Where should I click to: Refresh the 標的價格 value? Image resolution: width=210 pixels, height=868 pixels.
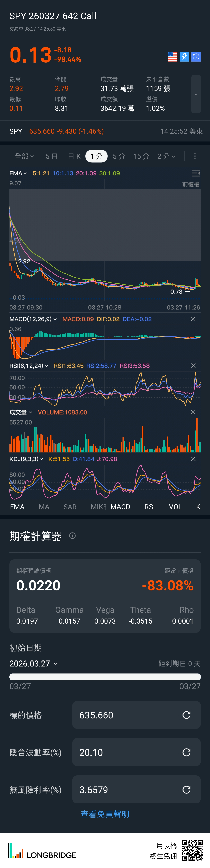186,715
